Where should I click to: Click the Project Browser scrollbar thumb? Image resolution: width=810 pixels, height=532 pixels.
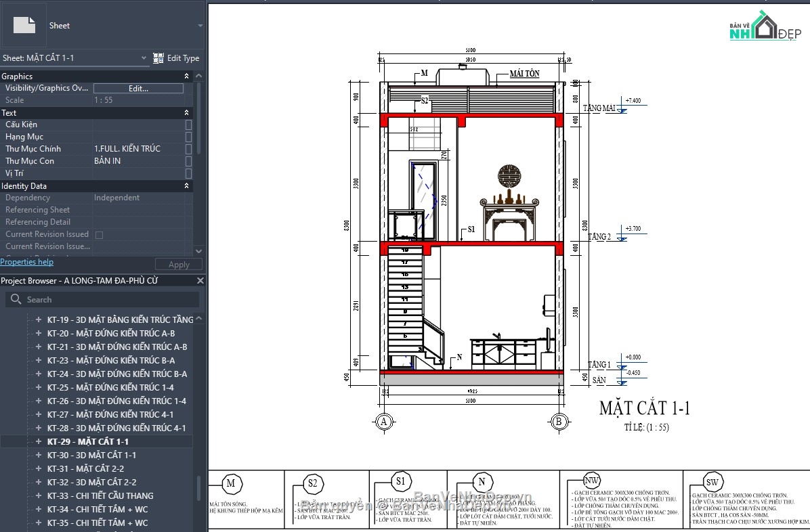pos(199,488)
